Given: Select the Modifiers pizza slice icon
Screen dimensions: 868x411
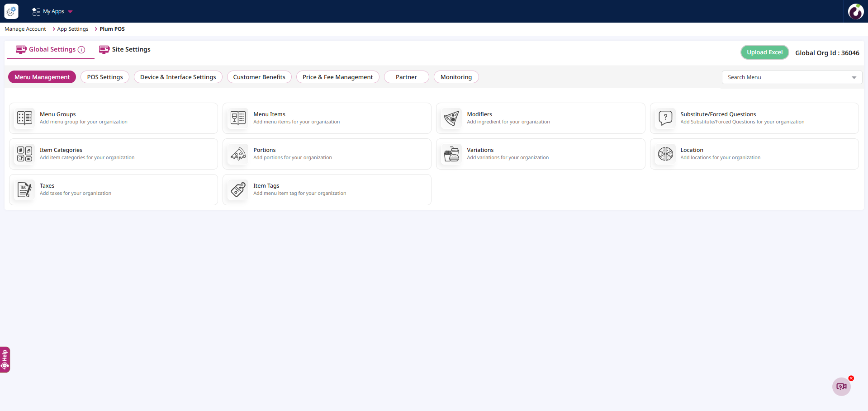Looking at the screenshot, I should [451, 118].
